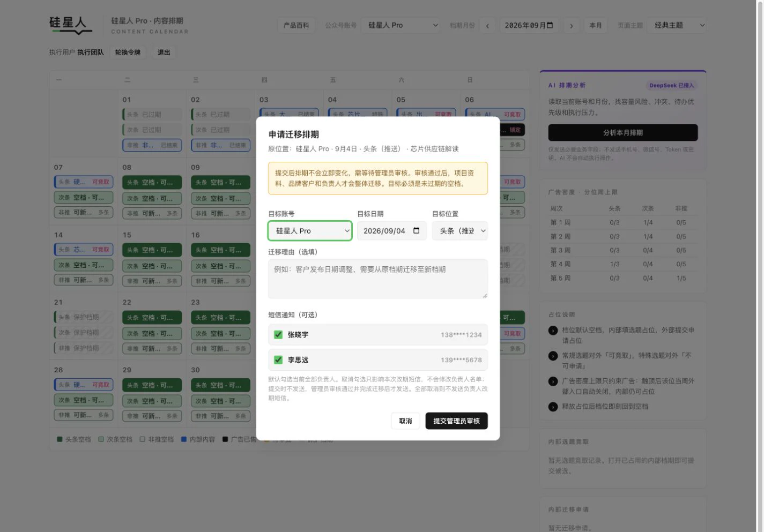Click the 本月 button

click(x=596, y=25)
